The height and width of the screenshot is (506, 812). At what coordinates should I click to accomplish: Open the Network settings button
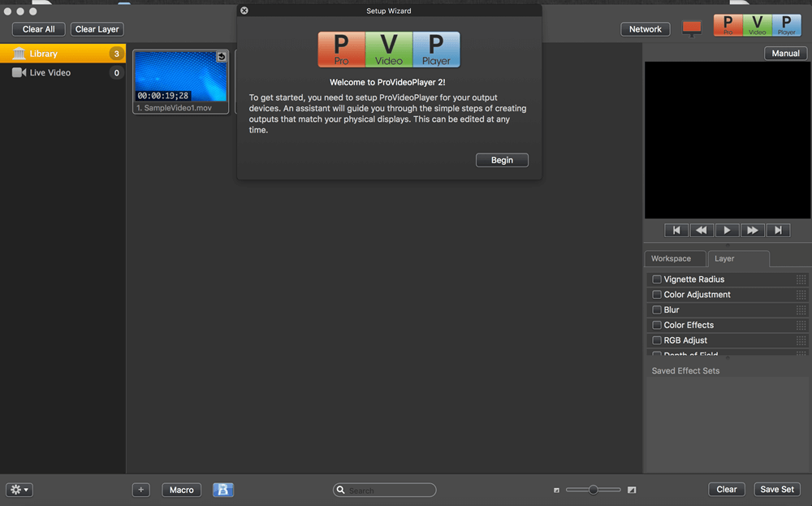tap(646, 29)
